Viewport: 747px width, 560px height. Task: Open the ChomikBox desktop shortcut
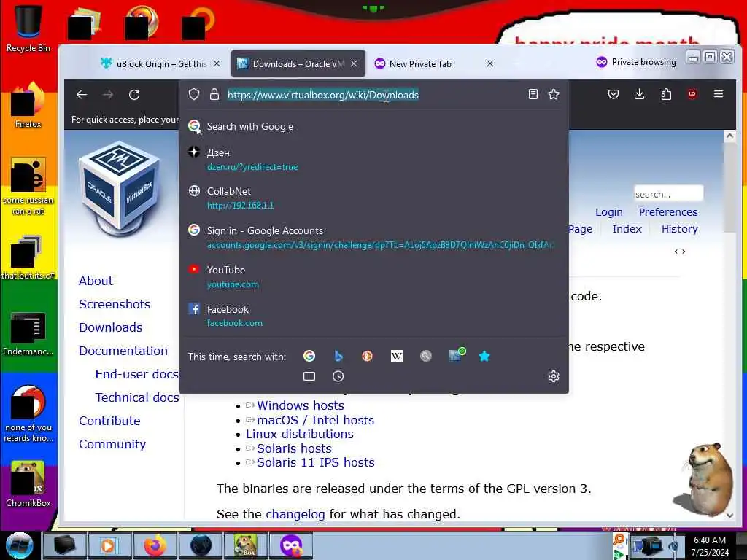pyautogui.click(x=28, y=484)
